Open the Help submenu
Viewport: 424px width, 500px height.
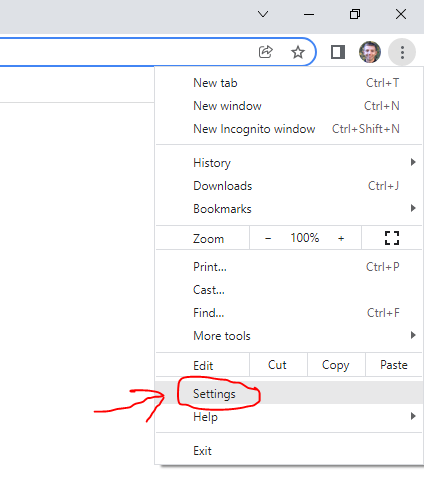click(289, 416)
